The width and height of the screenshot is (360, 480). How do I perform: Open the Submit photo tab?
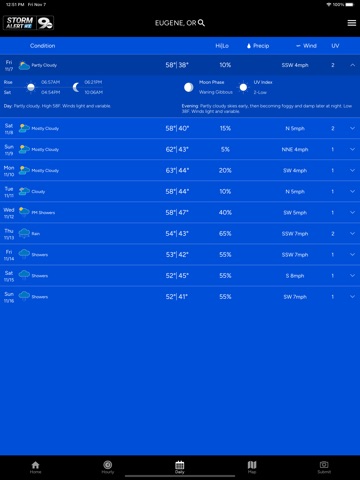coord(324,467)
